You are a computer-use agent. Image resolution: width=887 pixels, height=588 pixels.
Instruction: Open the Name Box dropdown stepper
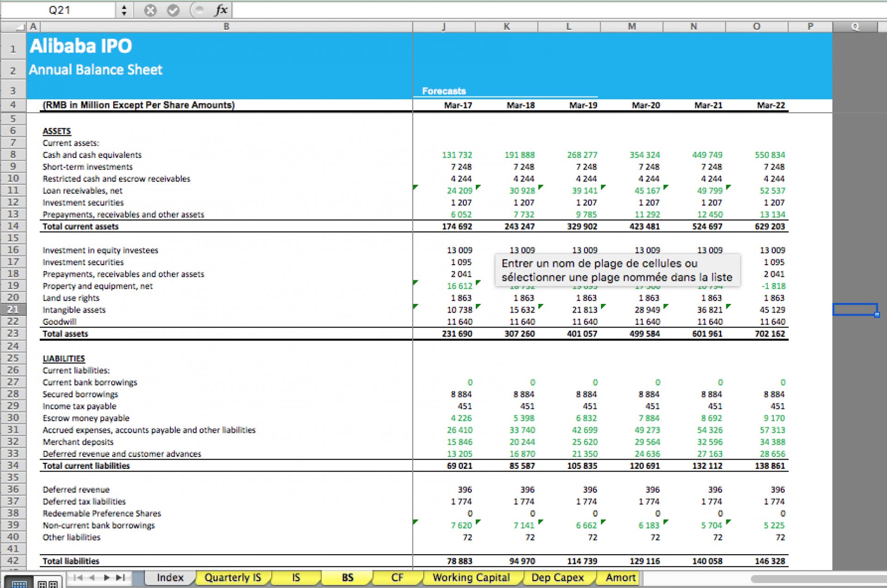tap(124, 10)
